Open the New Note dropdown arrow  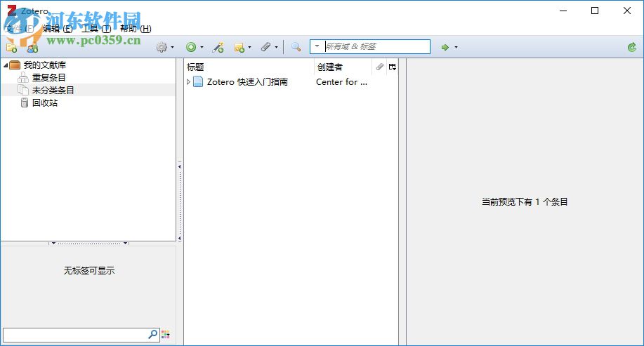(x=249, y=47)
